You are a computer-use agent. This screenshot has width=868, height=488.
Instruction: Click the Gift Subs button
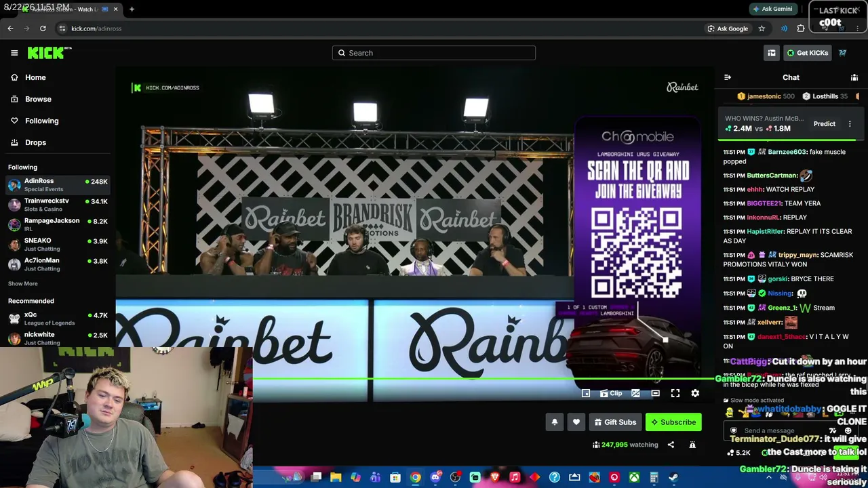pos(616,422)
